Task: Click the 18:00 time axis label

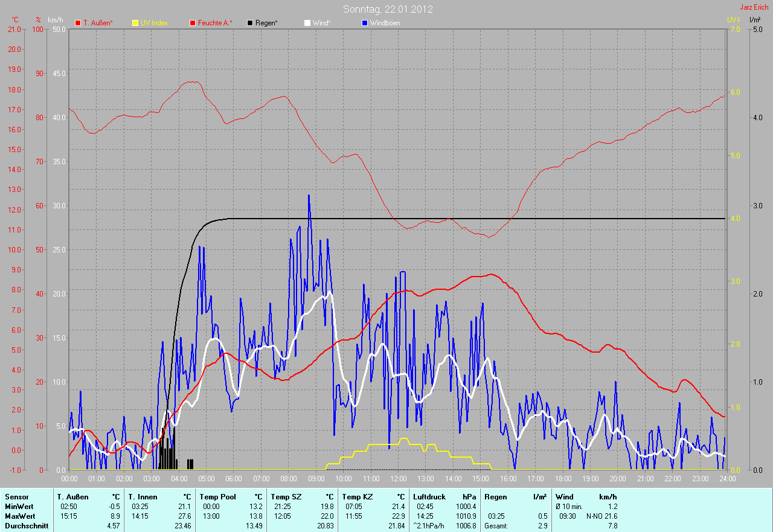Action: click(563, 479)
